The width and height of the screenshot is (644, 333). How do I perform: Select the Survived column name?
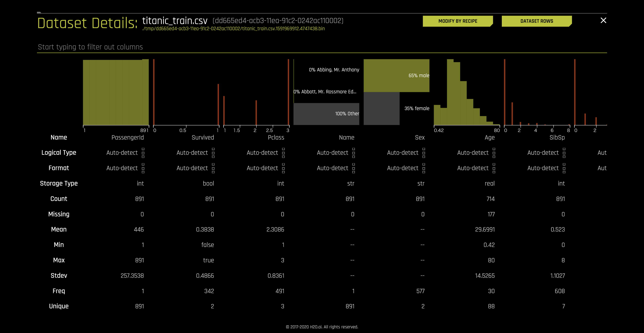tap(203, 138)
